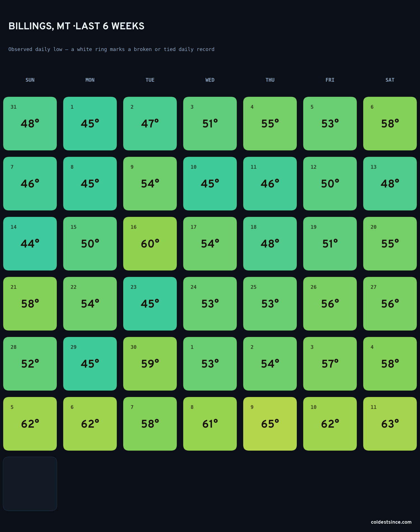Select the day 31 tile showing 48°
420x532 pixels.
[30, 124]
